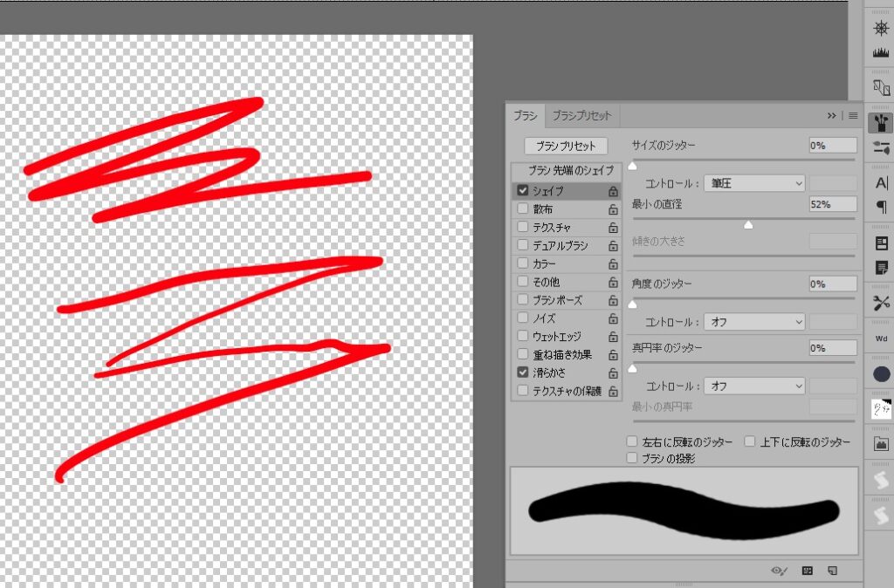
Task: Open the Histogram panel icon
Action: [x=880, y=52]
